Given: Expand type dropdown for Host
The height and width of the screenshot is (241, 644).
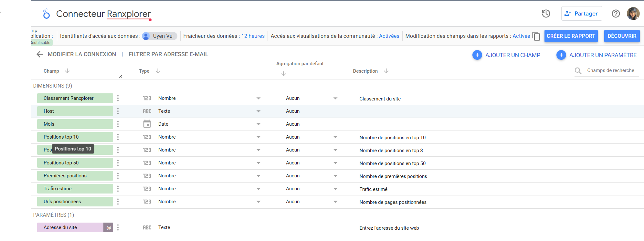Looking at the screenshot, I should [x=259, y=111].
